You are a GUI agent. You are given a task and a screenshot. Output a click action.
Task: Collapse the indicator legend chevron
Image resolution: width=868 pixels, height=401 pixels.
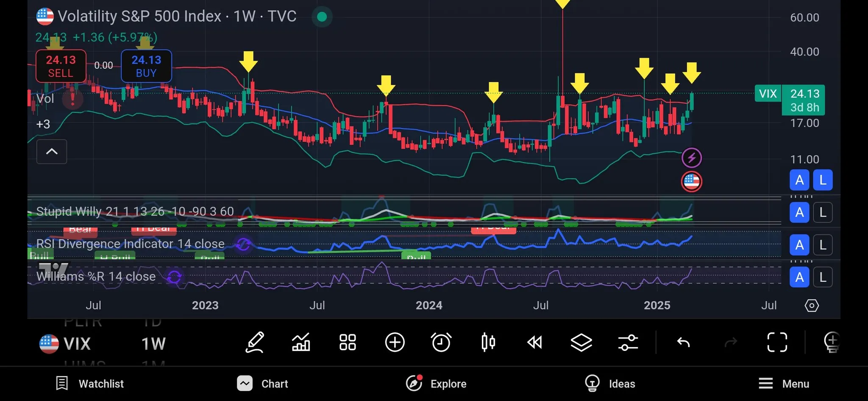tap(52, 151)
